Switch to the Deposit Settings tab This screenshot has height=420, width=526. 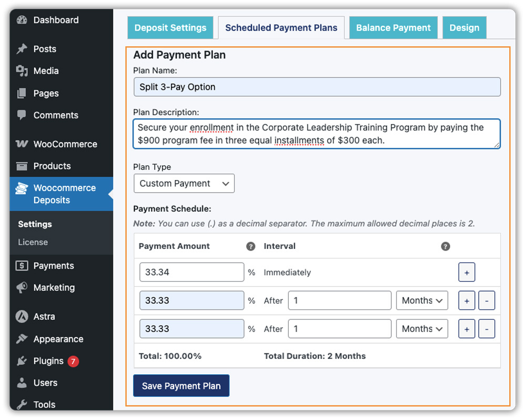point(170,27)
